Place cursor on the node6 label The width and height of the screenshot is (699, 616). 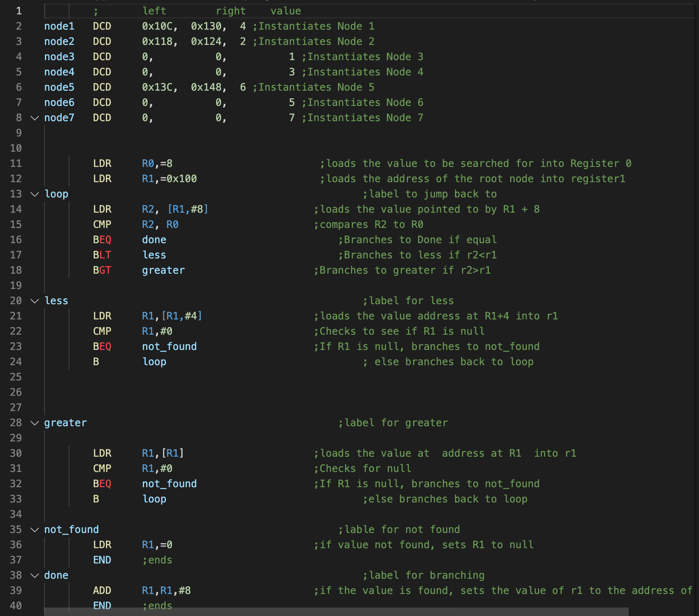pos(59,103)
